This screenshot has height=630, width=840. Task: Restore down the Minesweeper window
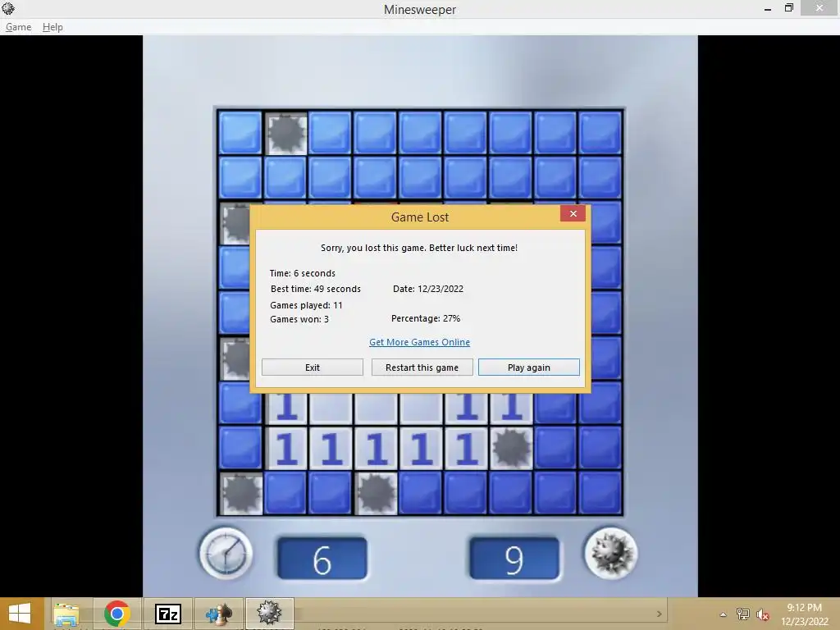[x=788, y=8]
